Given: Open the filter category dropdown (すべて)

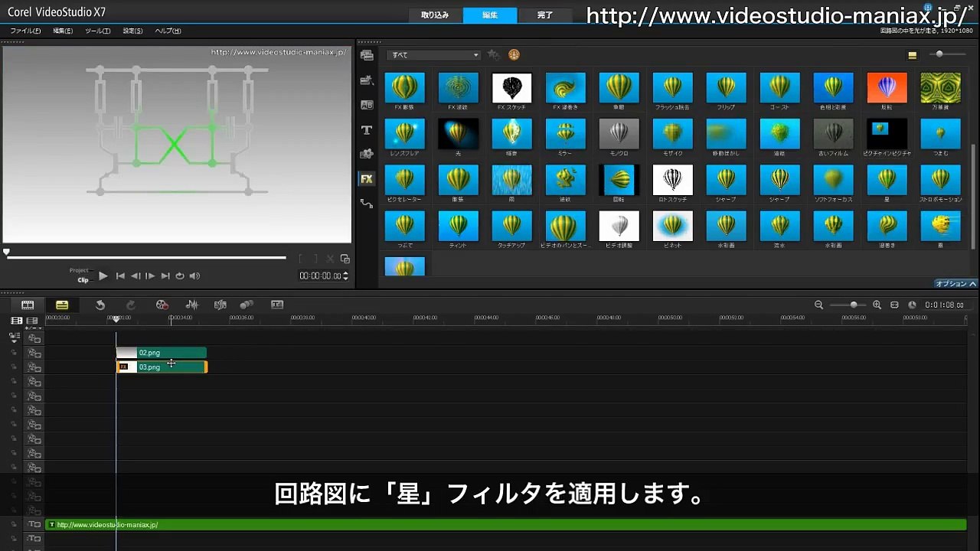Looking at the screenshot, I should pos(433,55).
